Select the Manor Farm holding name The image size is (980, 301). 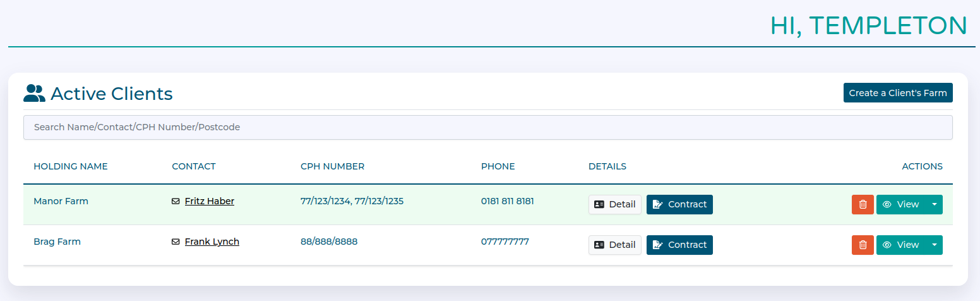(61, 201)
